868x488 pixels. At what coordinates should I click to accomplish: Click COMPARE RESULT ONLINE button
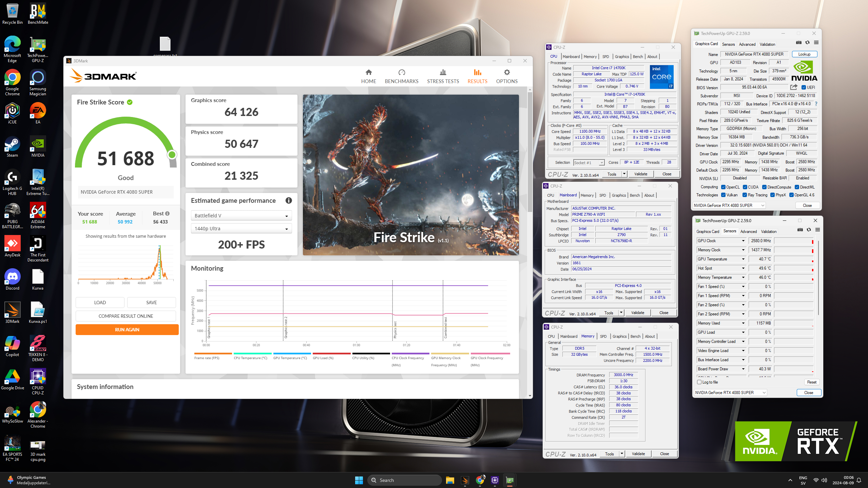(126, 316)
